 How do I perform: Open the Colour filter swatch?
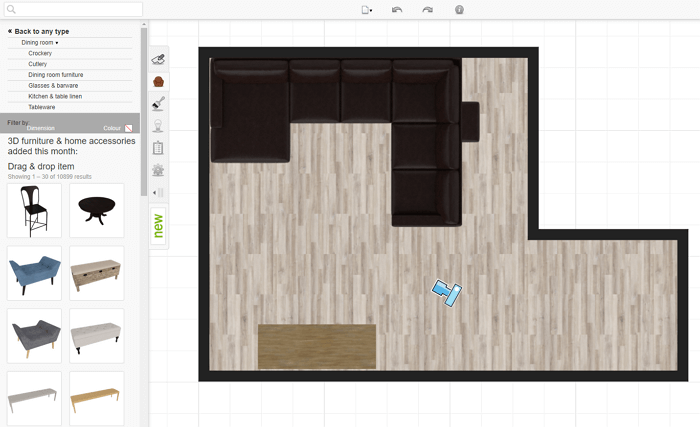point(128,128)
